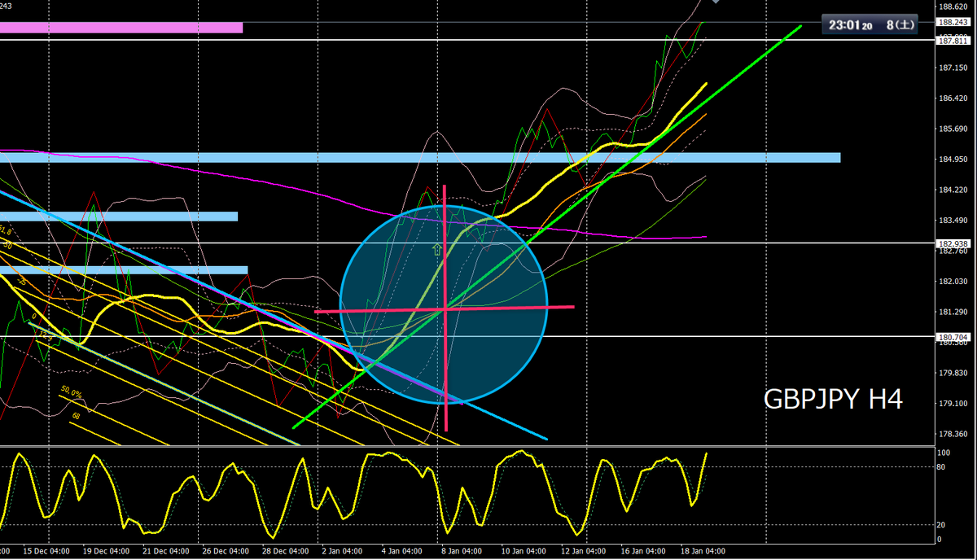Click the 188.243 price label on the axis

tap(953, 23)
